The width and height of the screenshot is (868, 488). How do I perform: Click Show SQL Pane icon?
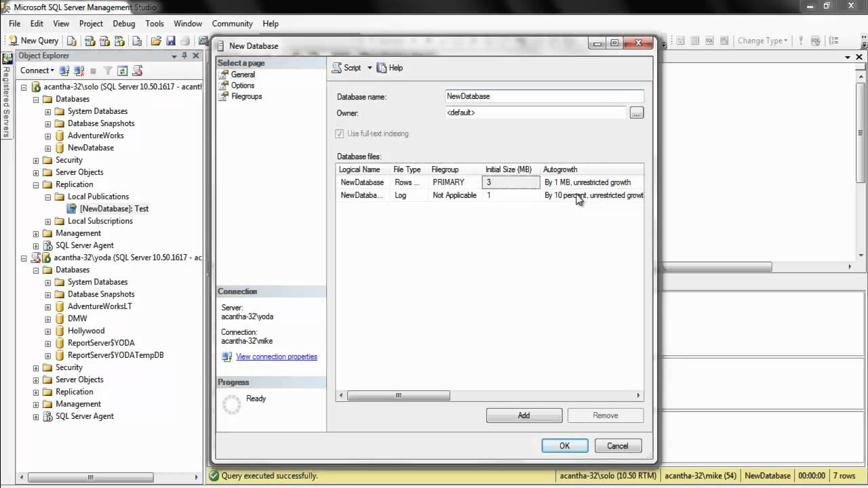pos(711,41)
